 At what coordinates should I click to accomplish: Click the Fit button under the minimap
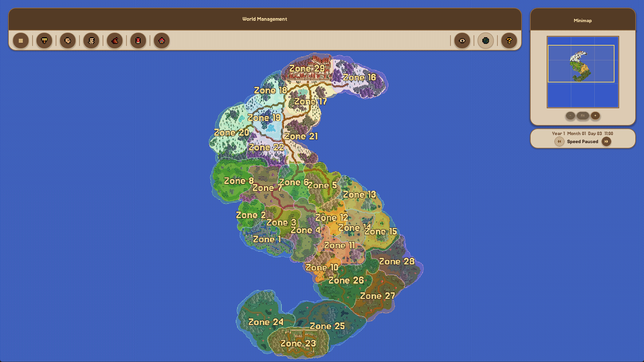583,116
